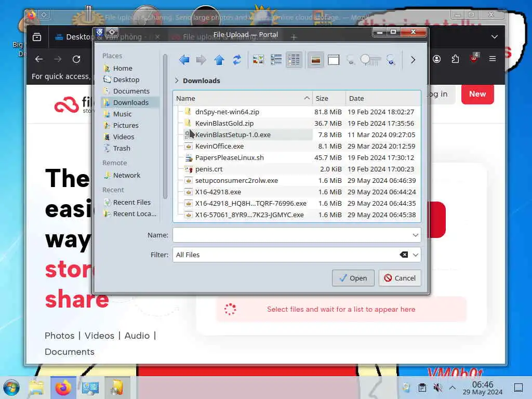Open the Name field history dropdown
Viewport: 532px width, 399px height.
pos(415,235)
